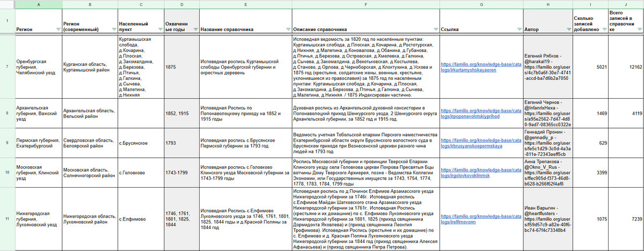Select the cell with year 1793

(x=181, y=143)
